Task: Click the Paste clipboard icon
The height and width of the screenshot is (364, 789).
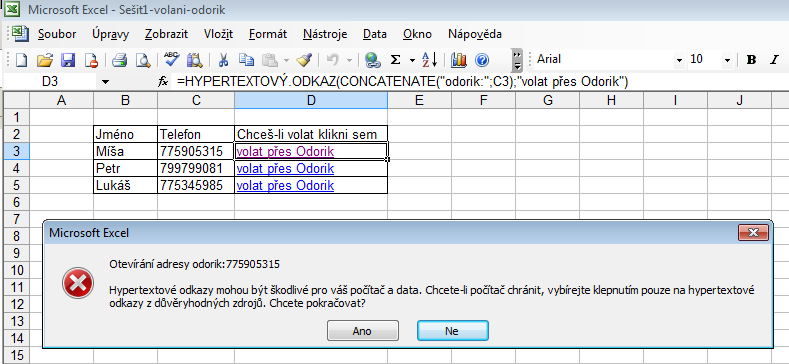Action: [271, 60]
